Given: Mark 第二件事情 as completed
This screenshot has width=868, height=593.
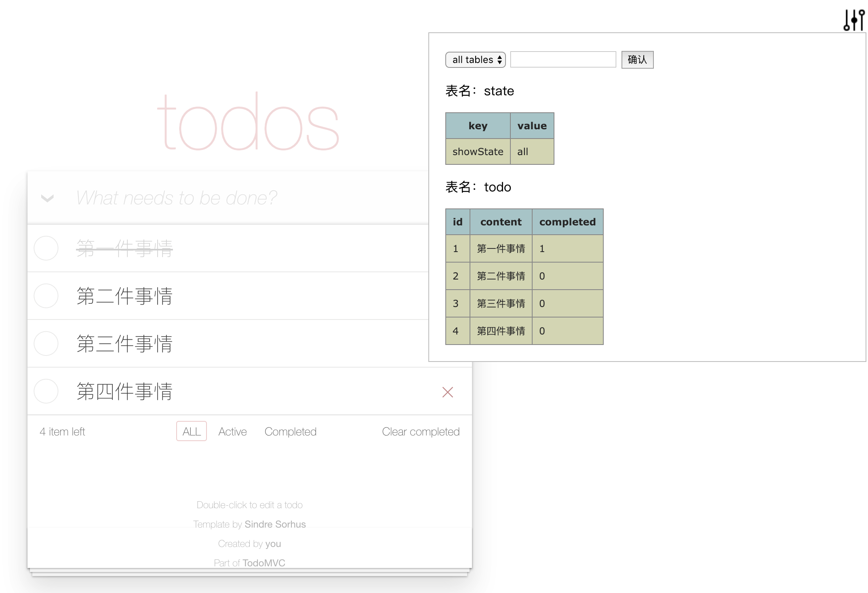Looking at the screenshot, I should (46, 296).
